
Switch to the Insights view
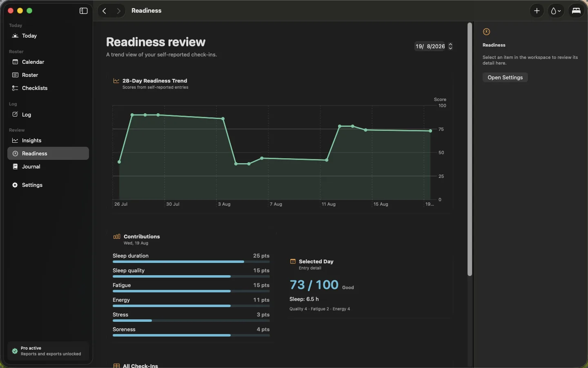[48, 141]
